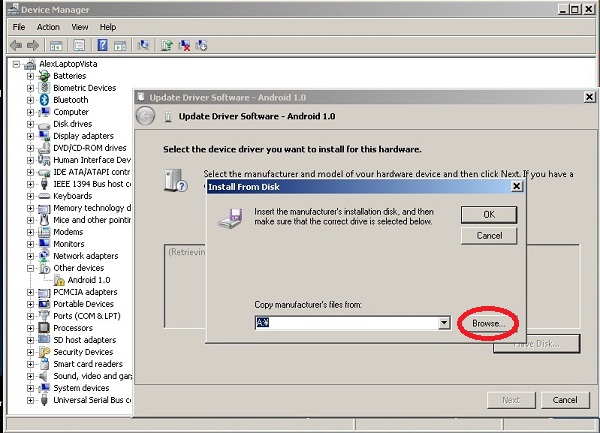The height and width of the screenshot is (433, 600).
Task: Collapse the AlexLaptopVista root node
Action: point(16,64)
